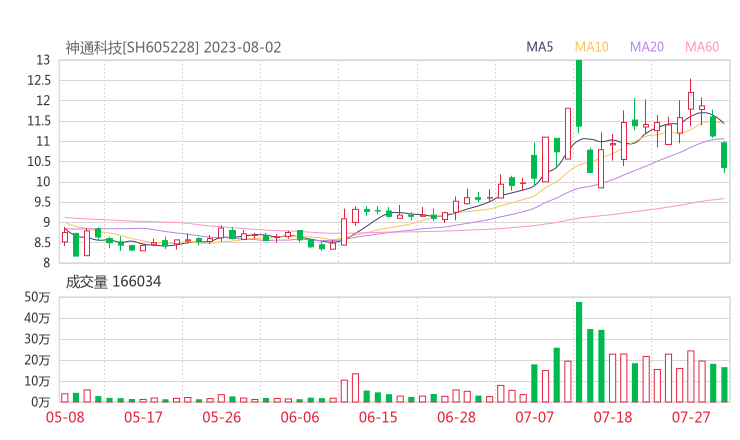Click the 07-18 date axis label
The width and height of the screenshot is (740, 440).
pos(613,417)
